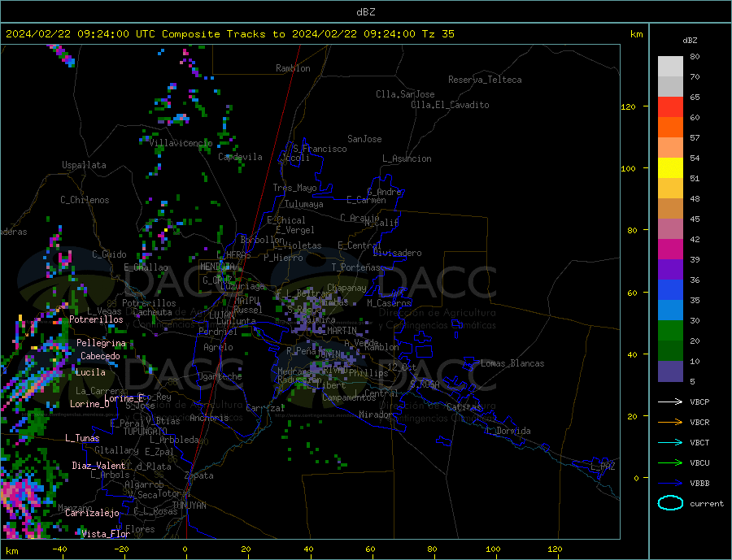The width and height of the screenshot is (732, 560).
Task: Click the 'Ramblon' label near the top
Action: pos(293,68)
